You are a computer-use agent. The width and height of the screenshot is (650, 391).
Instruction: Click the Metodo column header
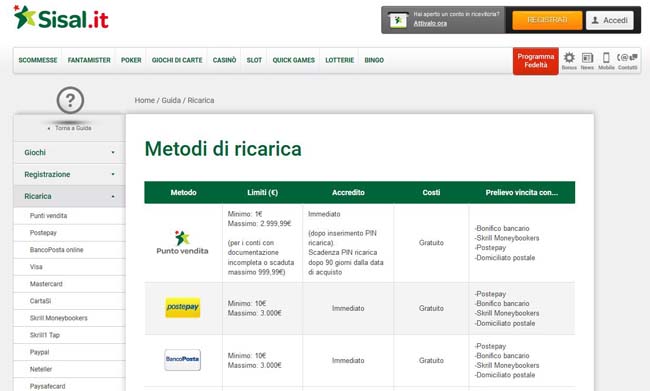(183, 192)
